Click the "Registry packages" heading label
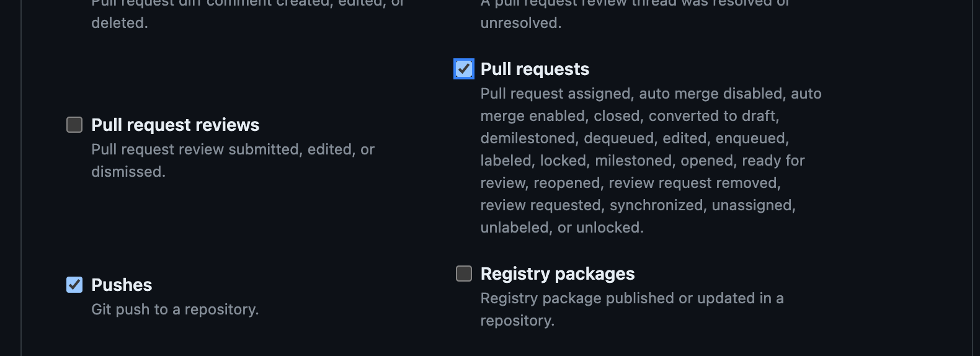This screenshot has height=356, width=980. click(x=558, y=274)
